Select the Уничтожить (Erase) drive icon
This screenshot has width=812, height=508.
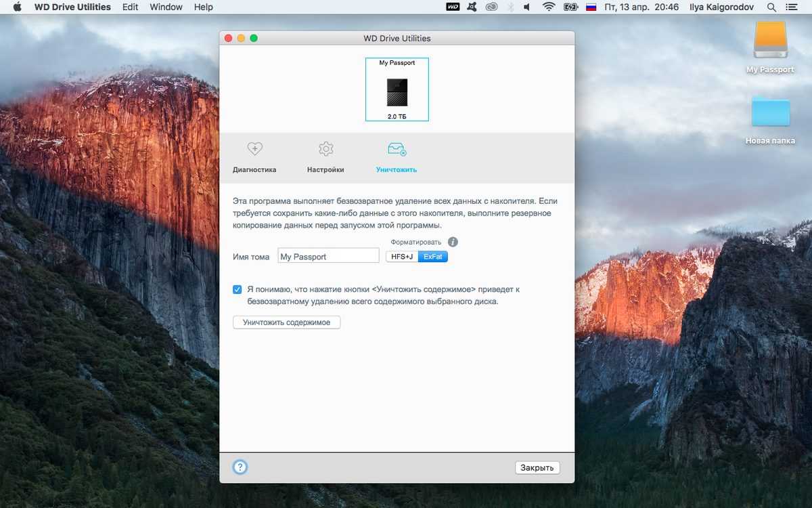point(397,150)
